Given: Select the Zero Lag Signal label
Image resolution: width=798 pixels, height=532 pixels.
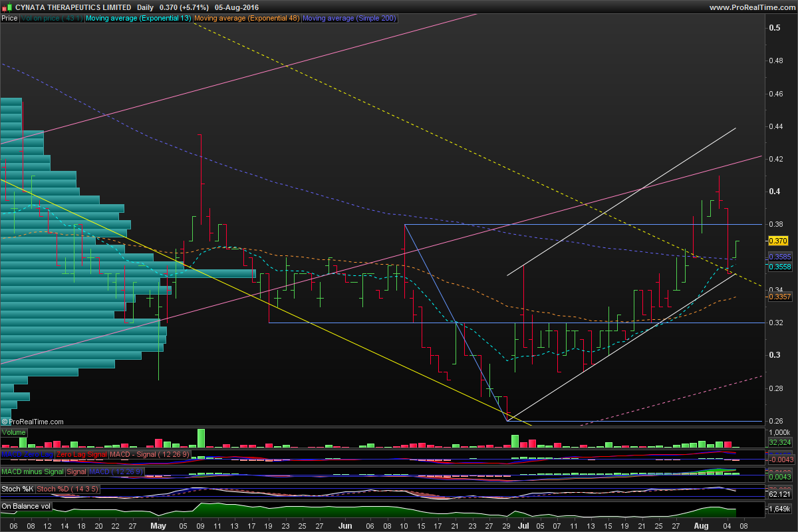Looking at the screenshot, I should (82, 454).
